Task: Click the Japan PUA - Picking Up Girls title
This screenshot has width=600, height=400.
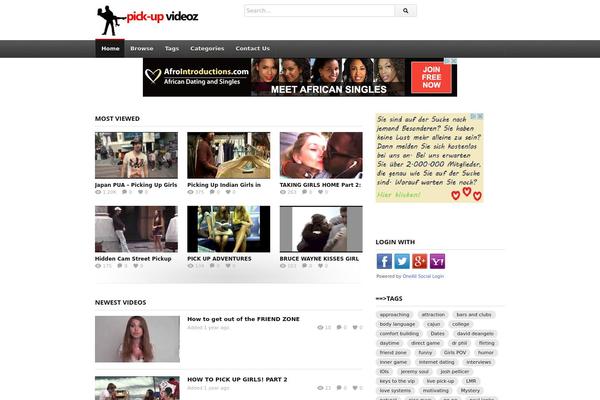Action: point(136,185)
